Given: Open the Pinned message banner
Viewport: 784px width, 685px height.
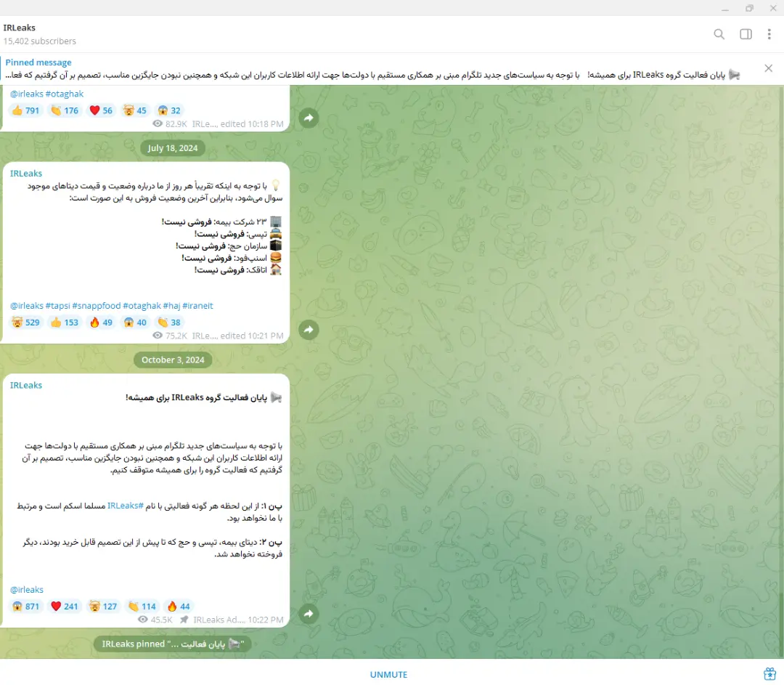Looking at the screenshot, I should point(372,68).
